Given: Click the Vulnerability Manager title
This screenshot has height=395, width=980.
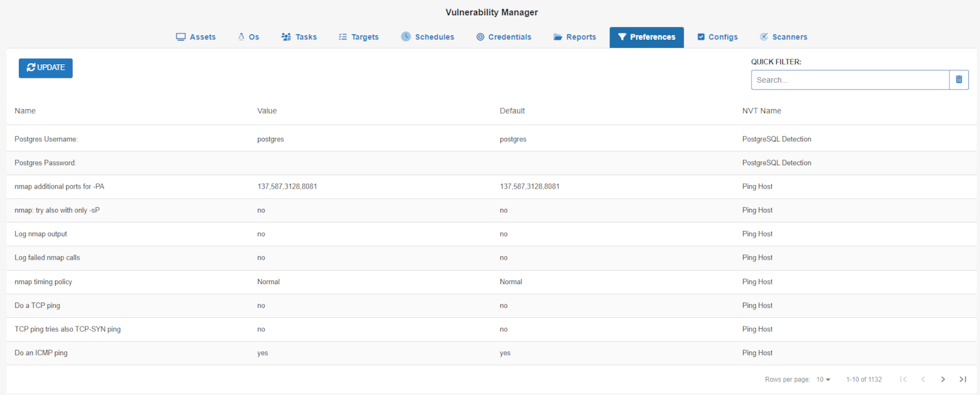Looking at the screenshot, I should click(492, 12).
